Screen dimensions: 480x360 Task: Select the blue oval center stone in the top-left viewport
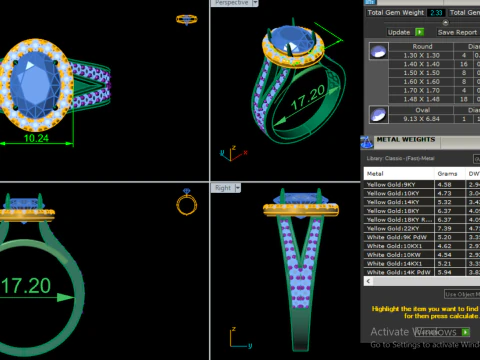[35, 84]
